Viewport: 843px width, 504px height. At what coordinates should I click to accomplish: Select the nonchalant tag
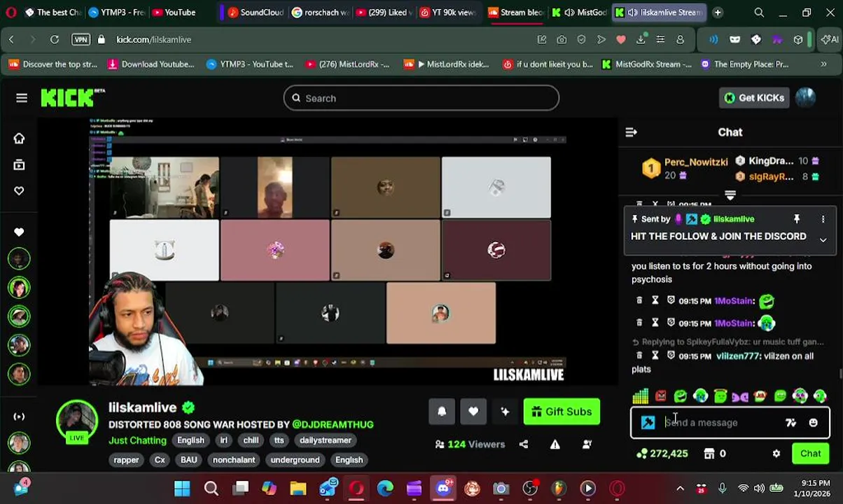pyautogui.click(x=233, y=460)
